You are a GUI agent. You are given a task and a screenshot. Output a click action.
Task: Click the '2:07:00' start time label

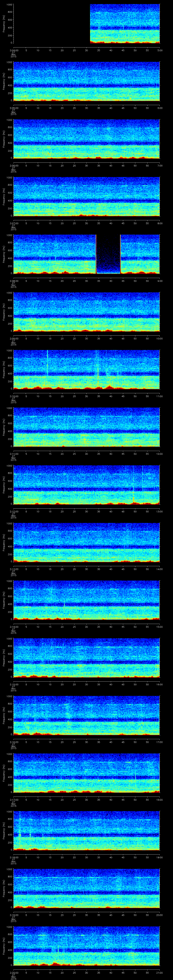[x=14, y=223]
